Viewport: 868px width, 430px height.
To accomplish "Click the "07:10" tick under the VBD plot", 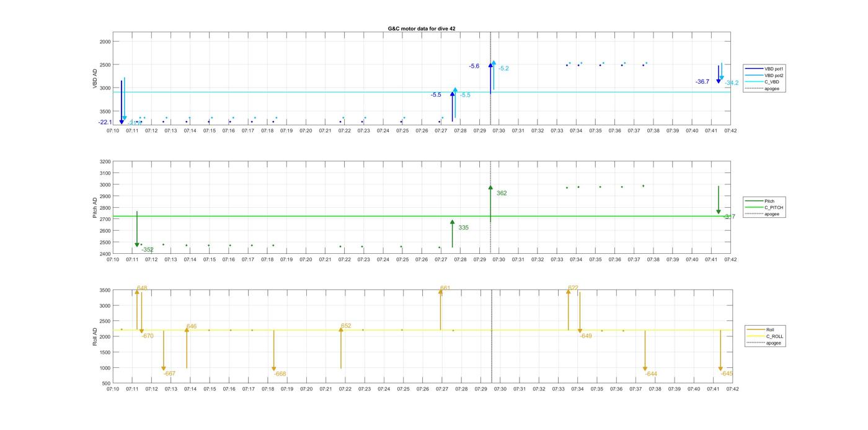I will pyautogui.click(x=113, y=131).
